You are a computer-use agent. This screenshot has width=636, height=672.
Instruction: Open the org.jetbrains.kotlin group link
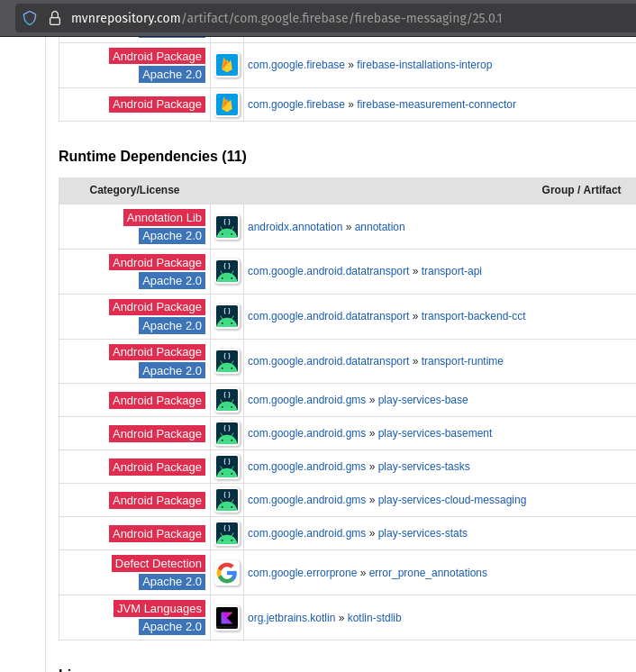click(x=291, y=618)
